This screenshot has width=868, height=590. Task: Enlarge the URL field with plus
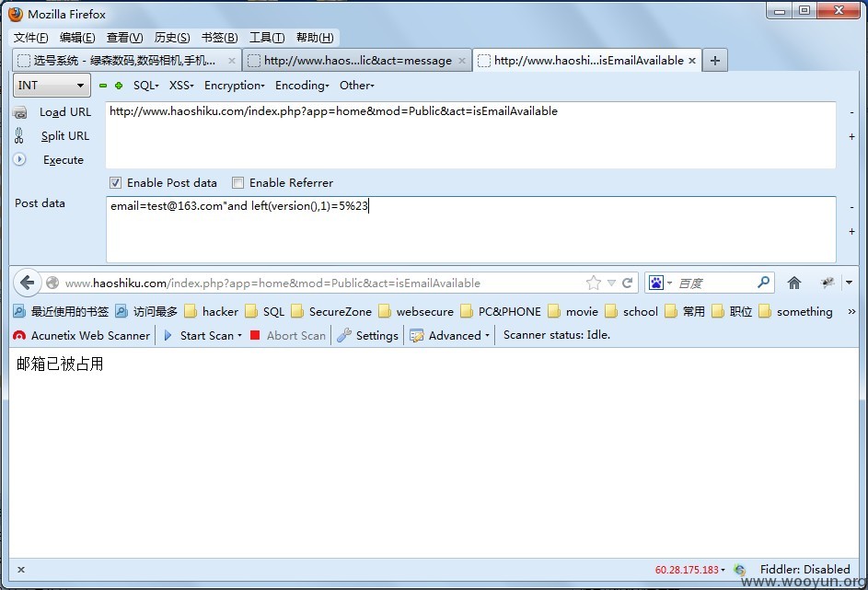coord(852,136)
